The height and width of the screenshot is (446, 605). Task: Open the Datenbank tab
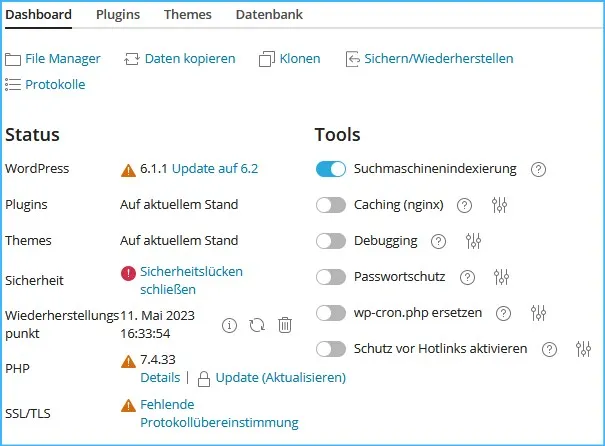[269, 15]
